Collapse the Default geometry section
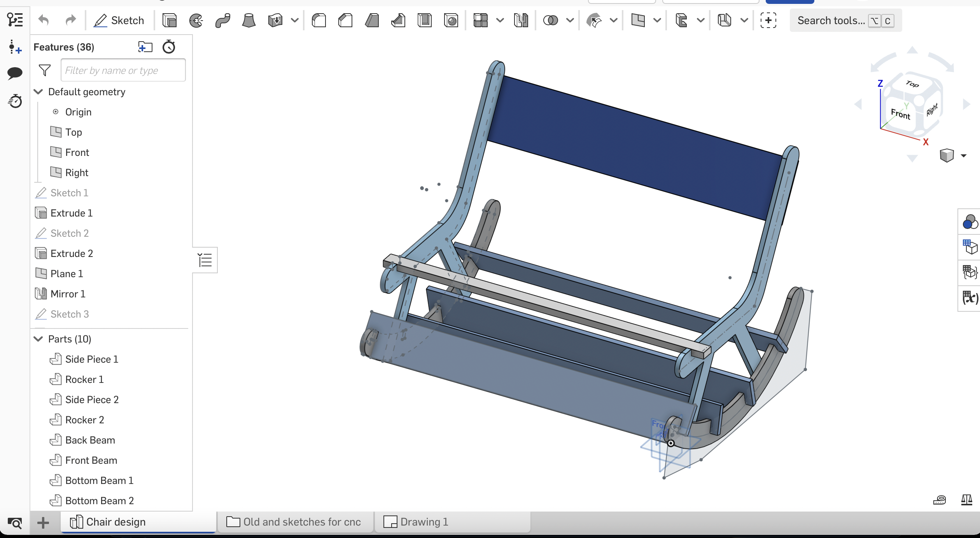 (38, 92)
